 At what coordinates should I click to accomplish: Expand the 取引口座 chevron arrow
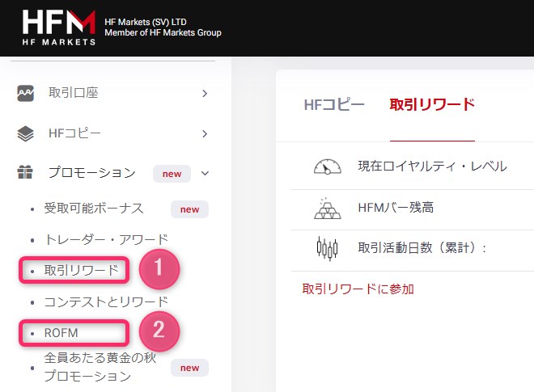[x=205, y=93]
